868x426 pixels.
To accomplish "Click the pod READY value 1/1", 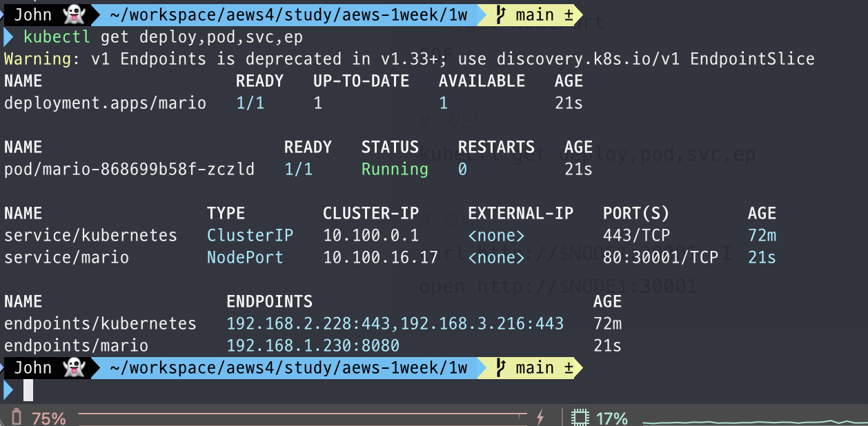I will coord(298,169).
